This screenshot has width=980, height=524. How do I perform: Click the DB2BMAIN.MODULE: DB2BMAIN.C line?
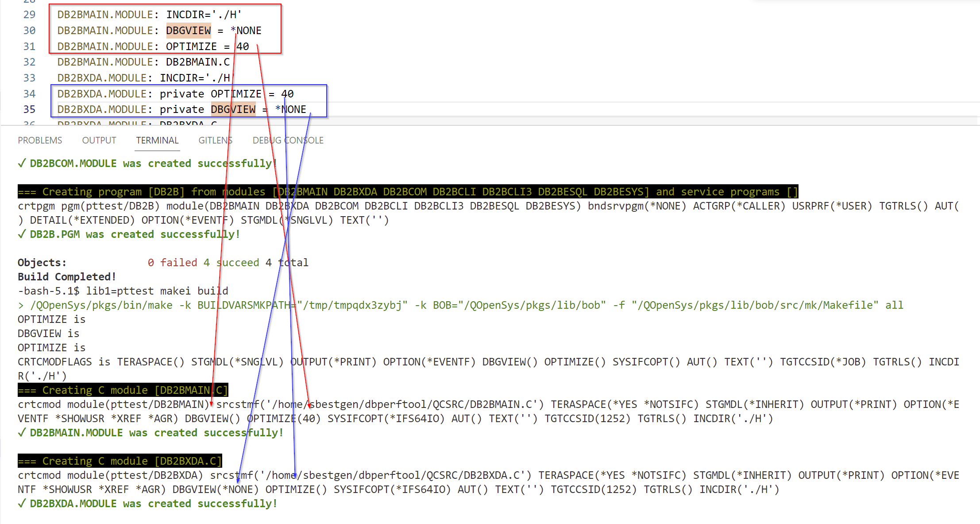click(143, 62)
